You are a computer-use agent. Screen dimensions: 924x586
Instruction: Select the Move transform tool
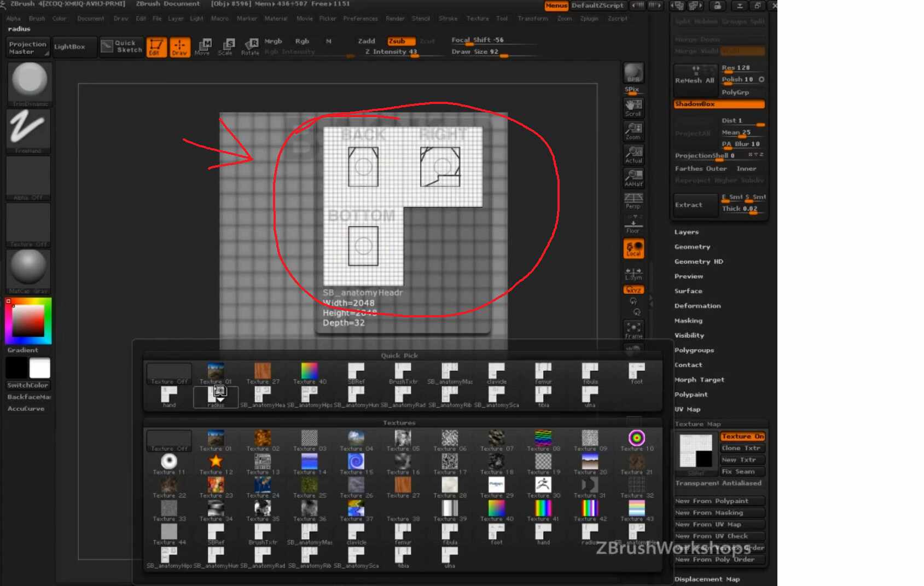(x=203, y=47)
